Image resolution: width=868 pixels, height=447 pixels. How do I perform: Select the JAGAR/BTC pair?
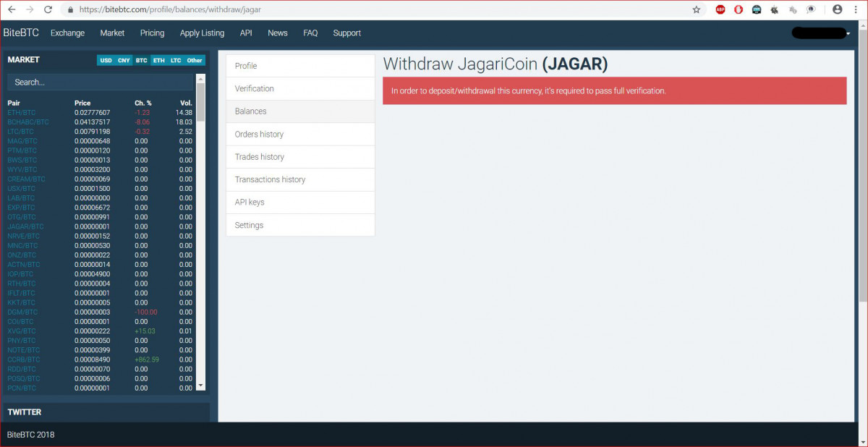pyautogui.click(x=25, y=226)
